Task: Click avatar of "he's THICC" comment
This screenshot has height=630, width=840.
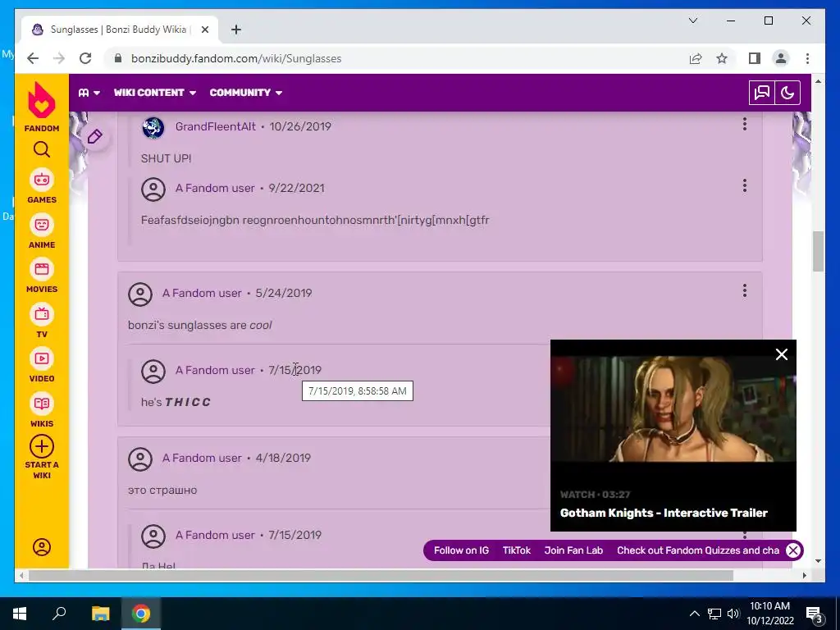Action: point(153,371)
